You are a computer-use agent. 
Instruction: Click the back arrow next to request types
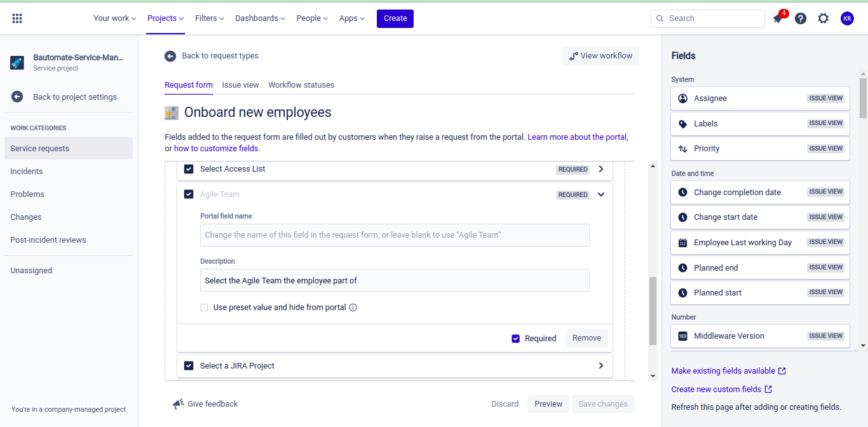170,56
